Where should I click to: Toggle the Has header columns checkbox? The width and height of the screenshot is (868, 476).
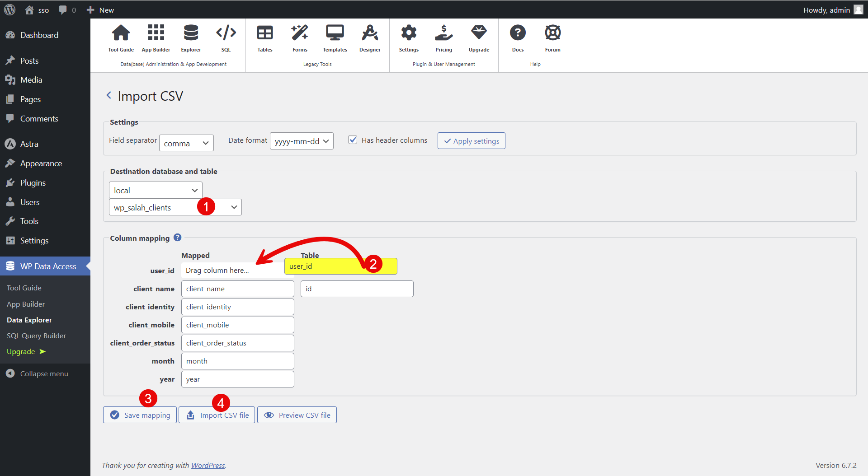coord(353,140)
